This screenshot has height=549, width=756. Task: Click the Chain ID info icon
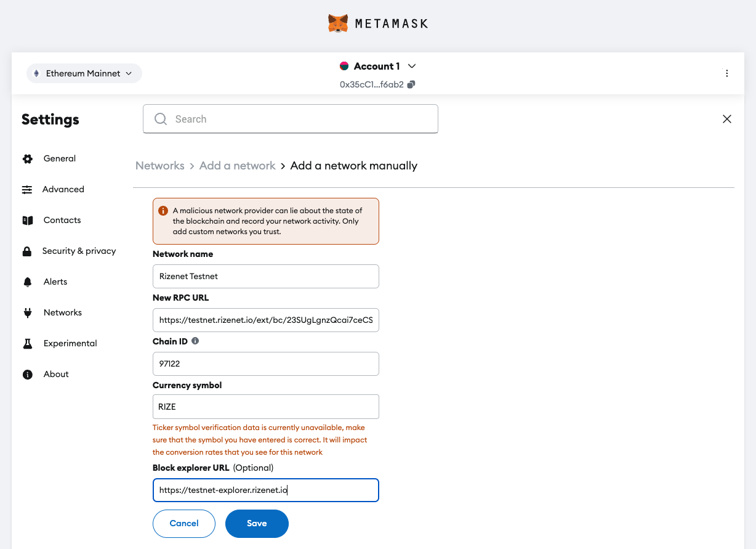coord(195,341)
